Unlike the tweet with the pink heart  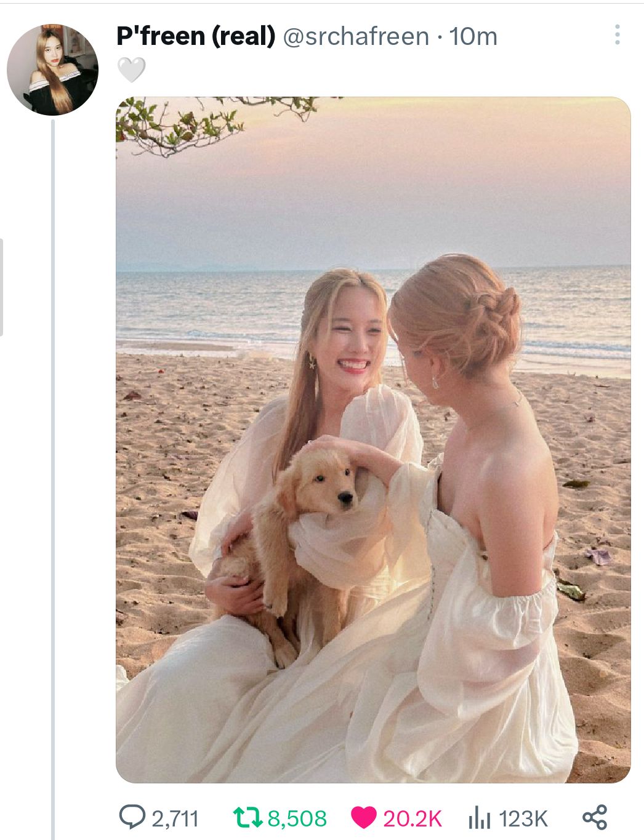[x=364, y=818]
